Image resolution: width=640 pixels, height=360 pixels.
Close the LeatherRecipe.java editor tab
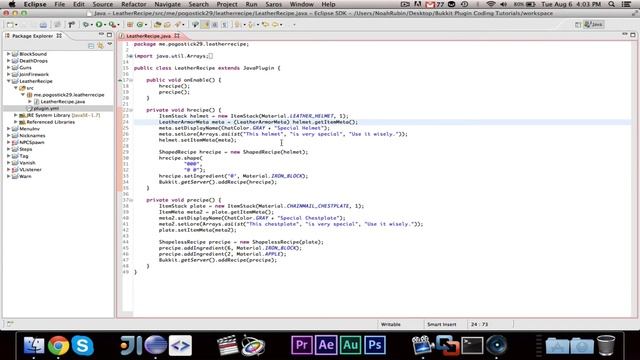(177, 36)
